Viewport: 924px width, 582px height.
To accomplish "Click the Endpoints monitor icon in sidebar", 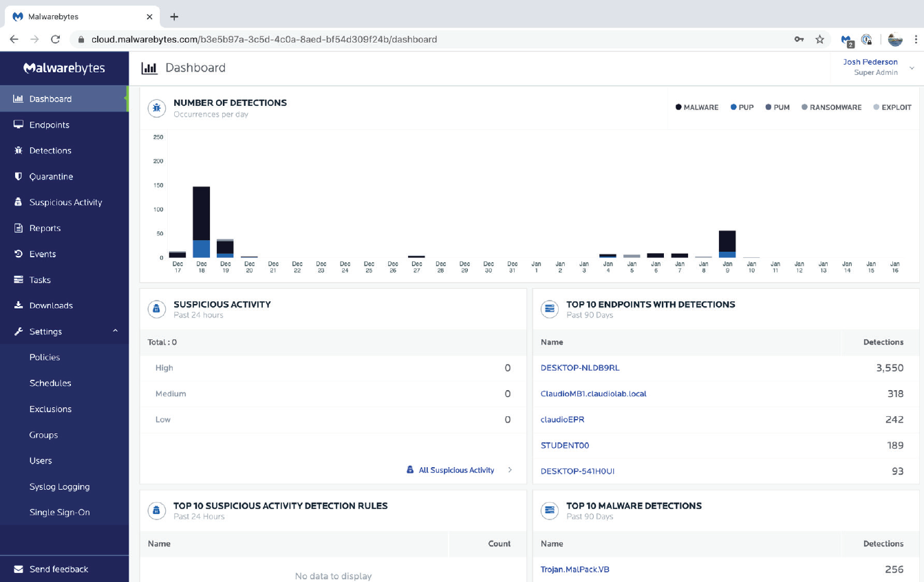I will 19,125.
